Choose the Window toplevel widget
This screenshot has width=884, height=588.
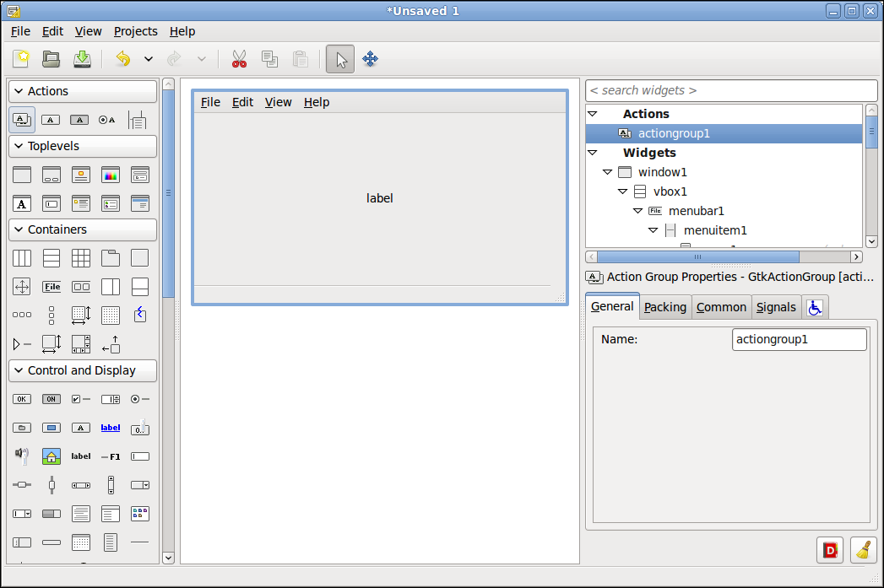point(22,175)
